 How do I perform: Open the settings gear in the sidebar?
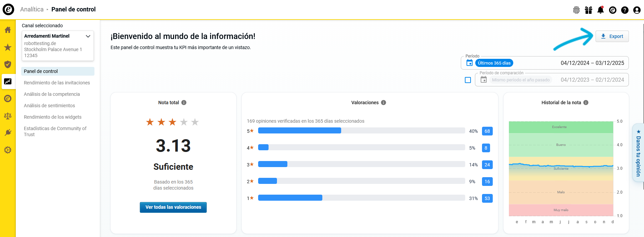point(8,150)
